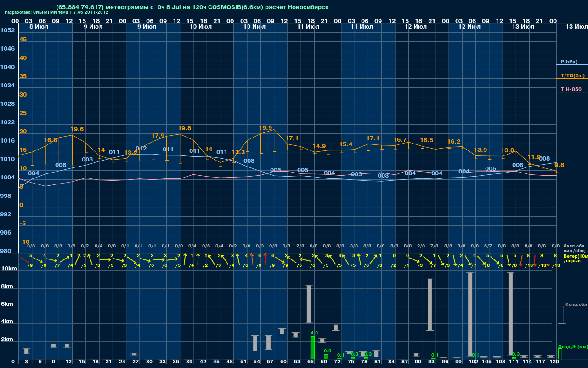Click the meteogram title mentioning COSMOSIB Новосибирск
The height and width of the screenshot is (368, 588).
click(192, 7)
